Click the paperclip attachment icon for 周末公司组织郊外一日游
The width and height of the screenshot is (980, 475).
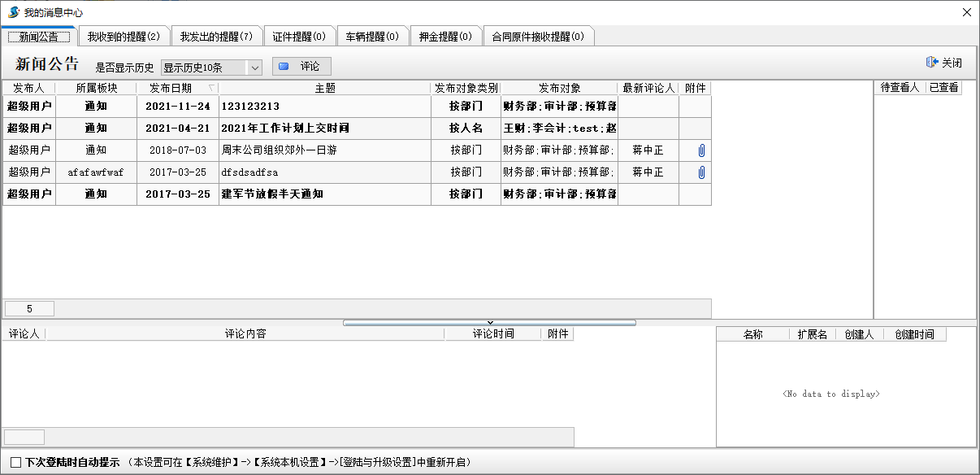701,150
